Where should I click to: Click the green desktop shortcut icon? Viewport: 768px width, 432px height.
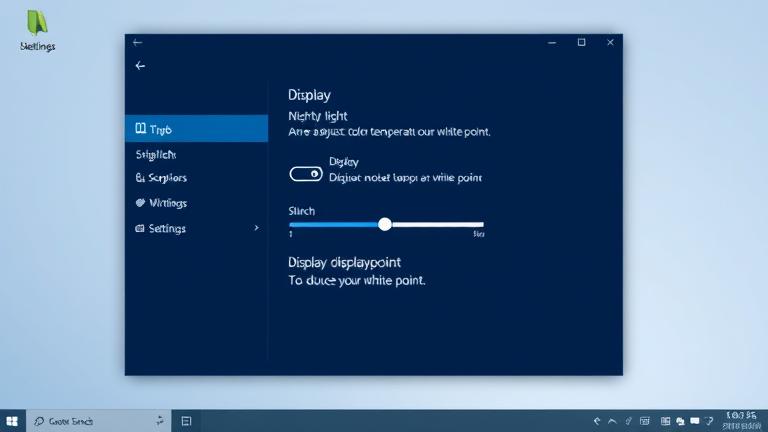[37, 23]
